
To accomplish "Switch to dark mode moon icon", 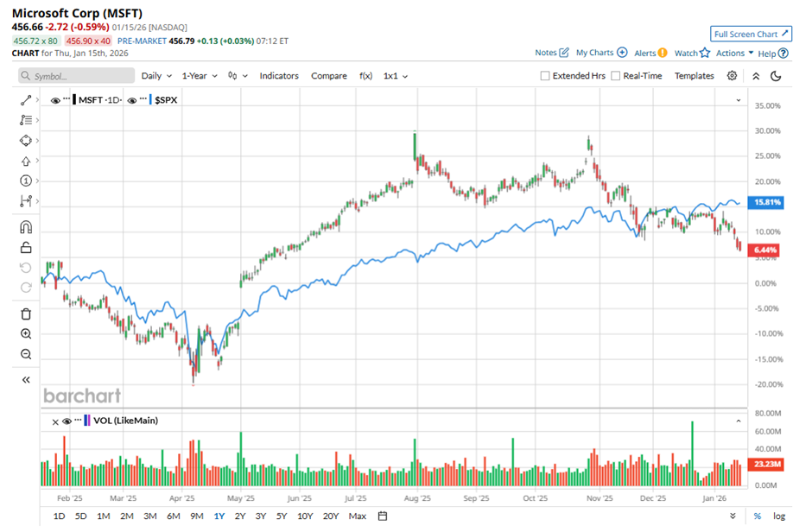I will (776, 76).
